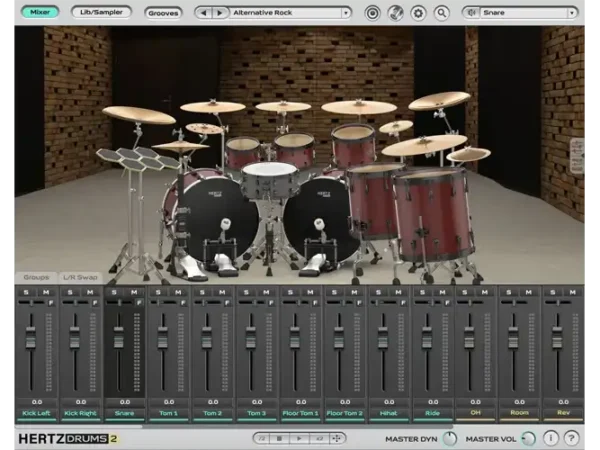Solo the Hihat channel

coord(378,292)
